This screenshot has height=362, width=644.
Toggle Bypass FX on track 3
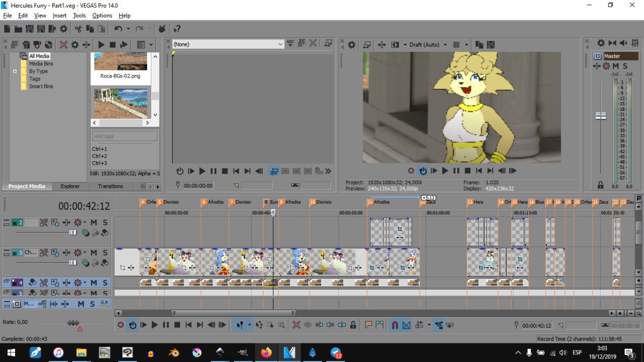44,253
